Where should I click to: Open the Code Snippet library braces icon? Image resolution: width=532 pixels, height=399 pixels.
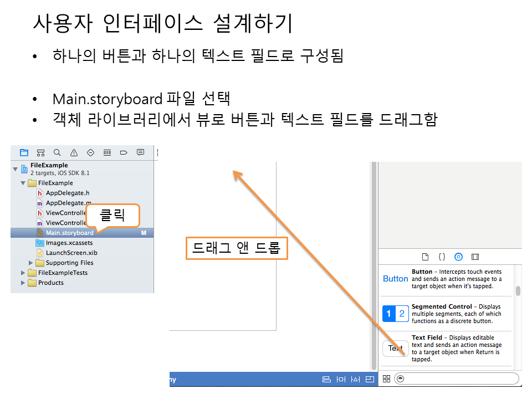click(x=442, y=257)
